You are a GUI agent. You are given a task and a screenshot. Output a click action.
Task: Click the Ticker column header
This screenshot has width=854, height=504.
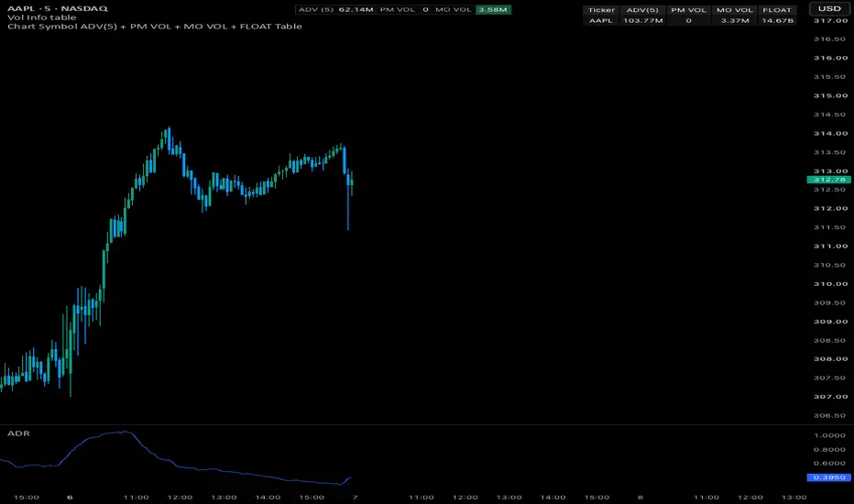(x=601, y=10)
